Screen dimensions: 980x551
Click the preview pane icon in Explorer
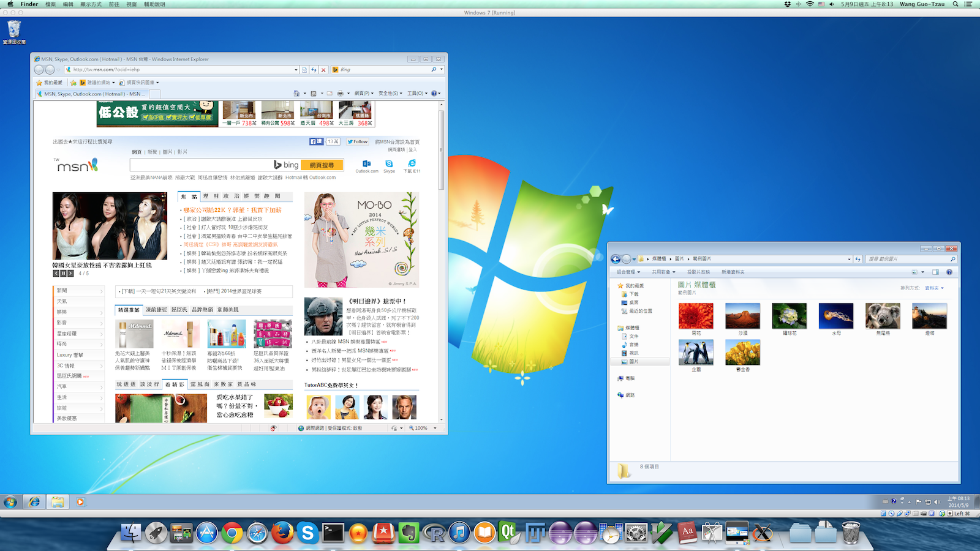[935, 271]
